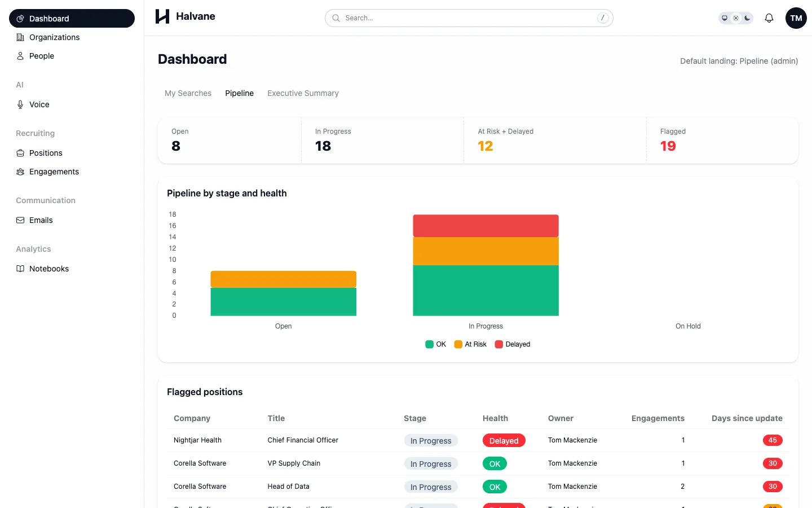812x508 pixels.
Task: Open the notifications bell
Action: coord(769,18)
